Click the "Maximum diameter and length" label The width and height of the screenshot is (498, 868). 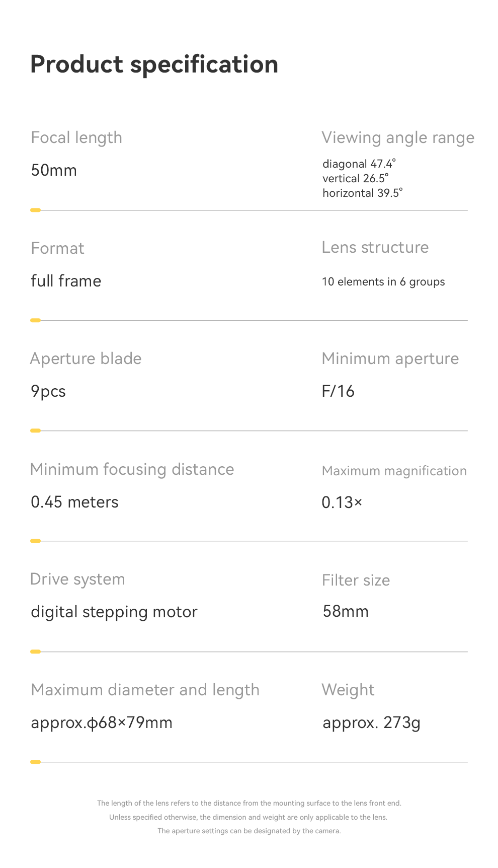[145, 690]
